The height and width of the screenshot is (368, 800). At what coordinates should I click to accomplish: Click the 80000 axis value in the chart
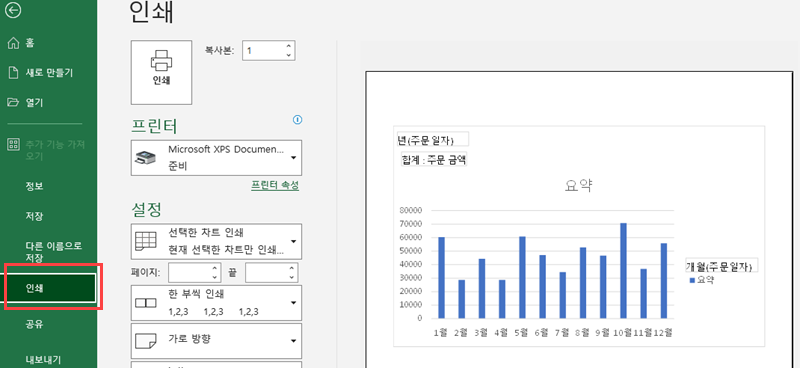[412, 210]
